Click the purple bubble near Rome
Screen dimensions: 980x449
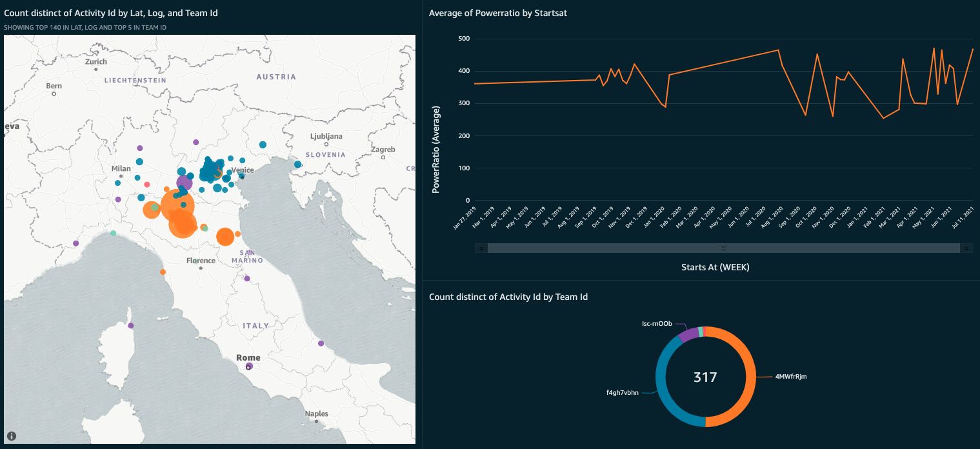[250, 366]
